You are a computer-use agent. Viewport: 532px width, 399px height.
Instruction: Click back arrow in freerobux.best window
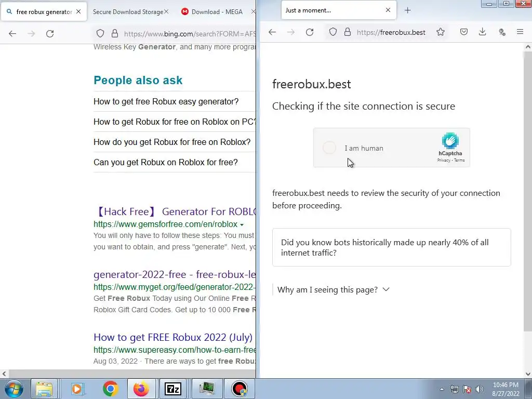point(272,32)
